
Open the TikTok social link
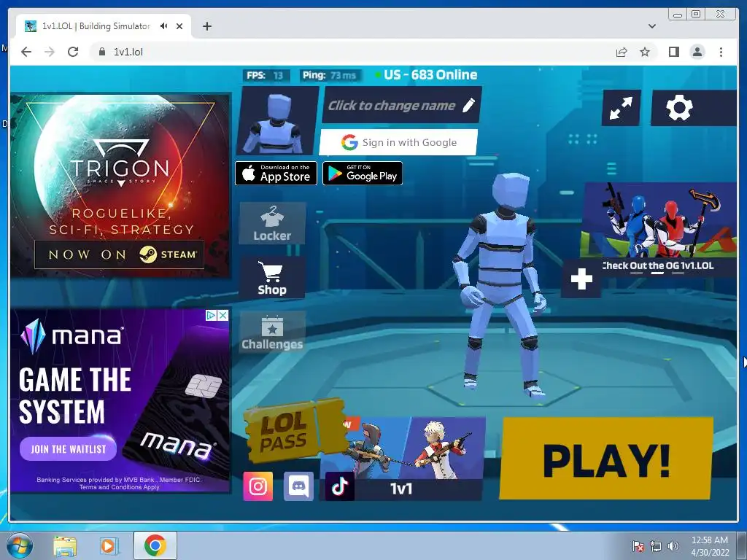(340, 486)
